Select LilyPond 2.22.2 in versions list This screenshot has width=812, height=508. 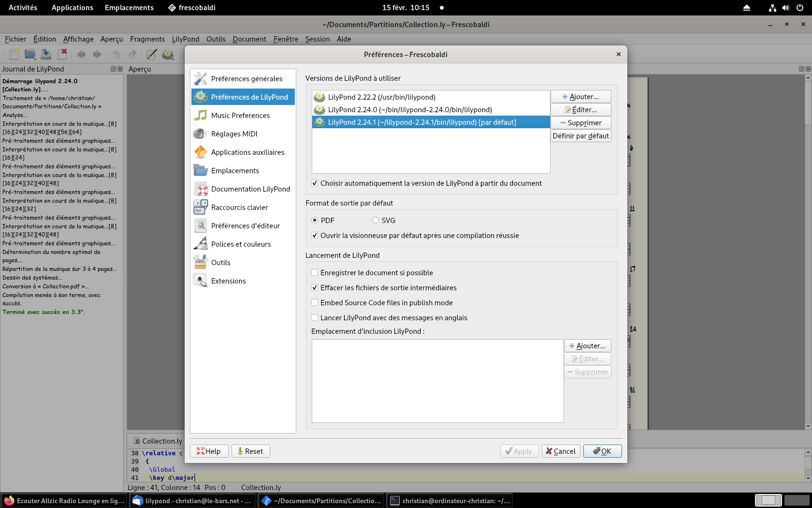431,97
